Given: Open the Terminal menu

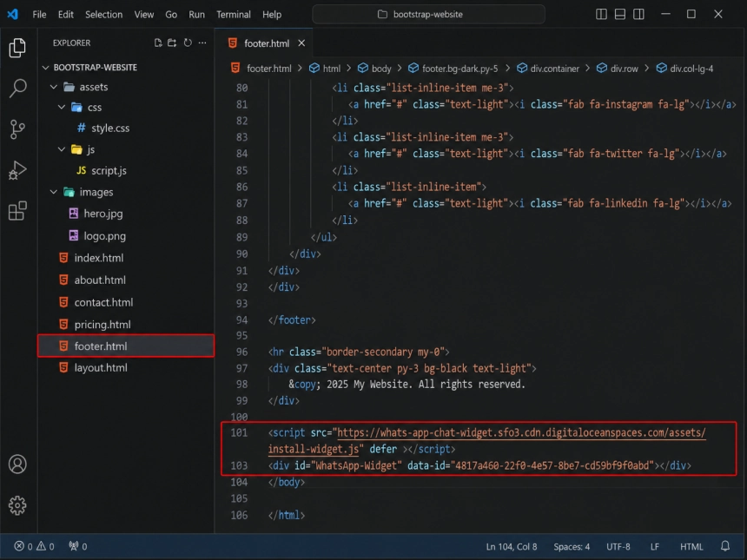Looking at the screenshot, I should [234, 14].
